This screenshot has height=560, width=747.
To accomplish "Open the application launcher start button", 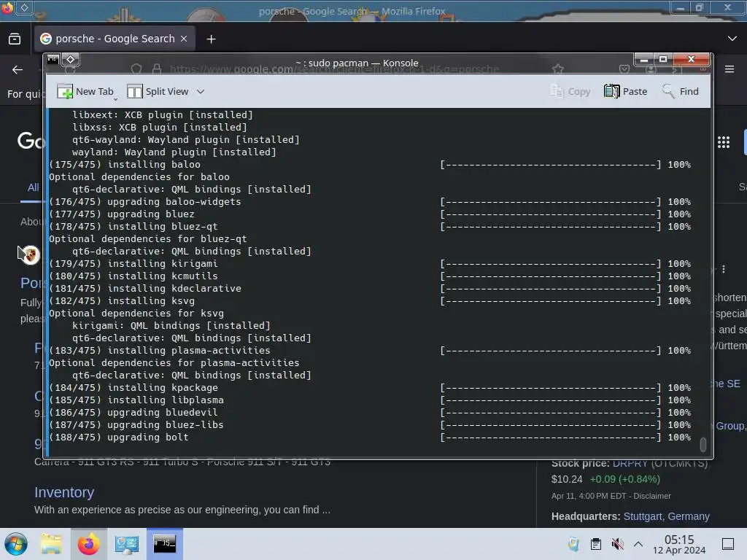I will click(x=16, y=544).
